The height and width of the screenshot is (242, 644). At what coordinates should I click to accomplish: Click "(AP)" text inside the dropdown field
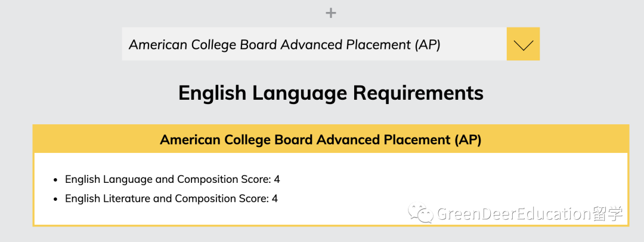[x=427, y=44]
